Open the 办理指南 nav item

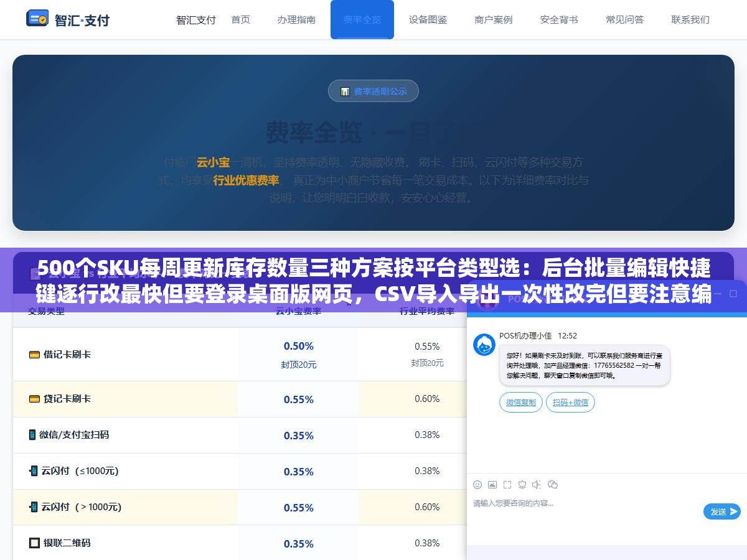click(x=296, y=19)
